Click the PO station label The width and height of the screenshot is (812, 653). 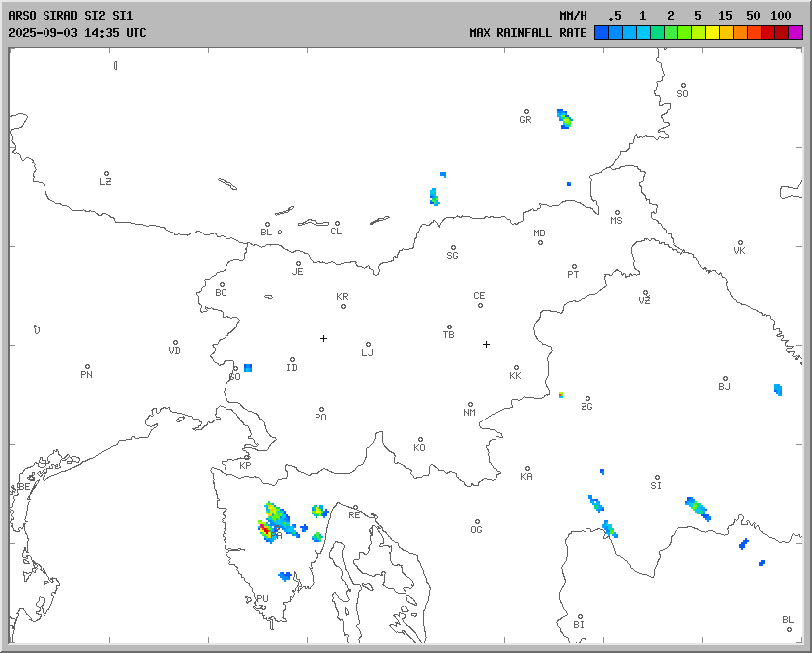click(x=321, y=417)
